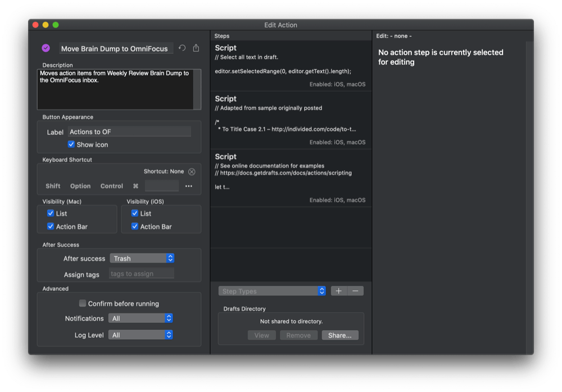The height and width of the screenshot is (392, 562).
Task: Click the View directory button
Action: pos(262,335)
